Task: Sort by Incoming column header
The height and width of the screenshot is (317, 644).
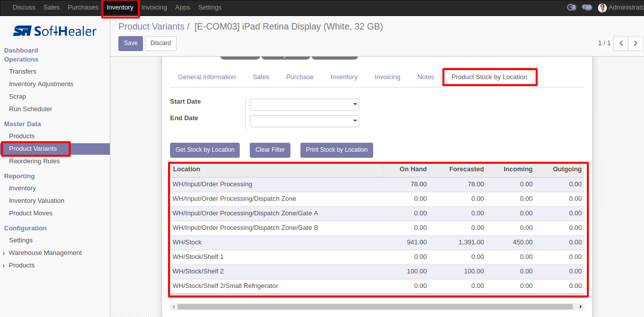Action: [511, 170]
